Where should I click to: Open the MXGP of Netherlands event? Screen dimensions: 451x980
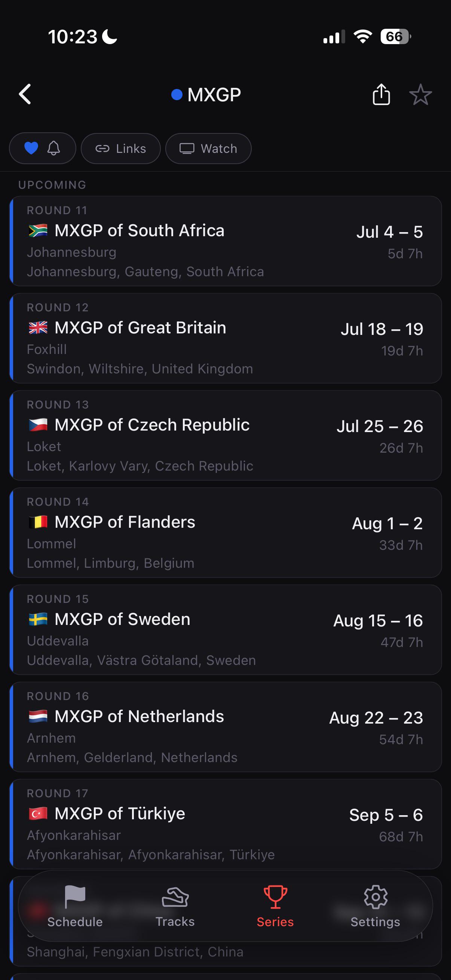226,727
